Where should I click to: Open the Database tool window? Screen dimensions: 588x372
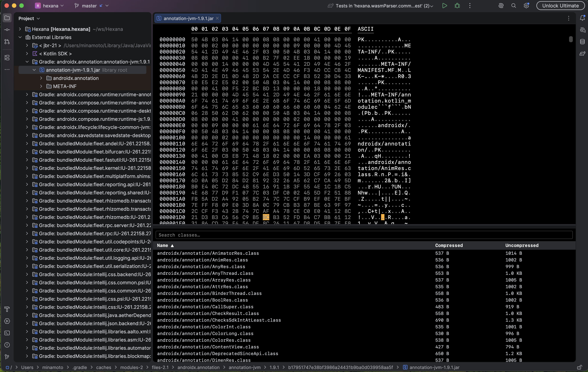point(582,41)
